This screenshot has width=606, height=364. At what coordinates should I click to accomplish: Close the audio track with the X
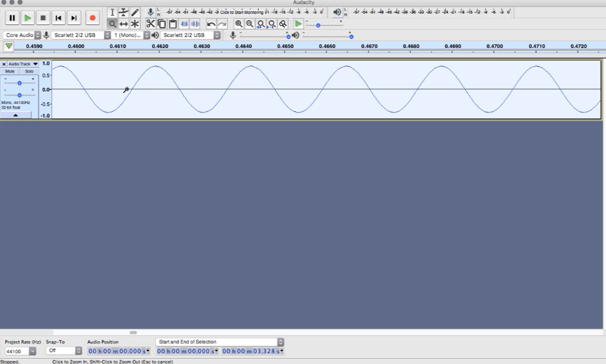point(4,64)
